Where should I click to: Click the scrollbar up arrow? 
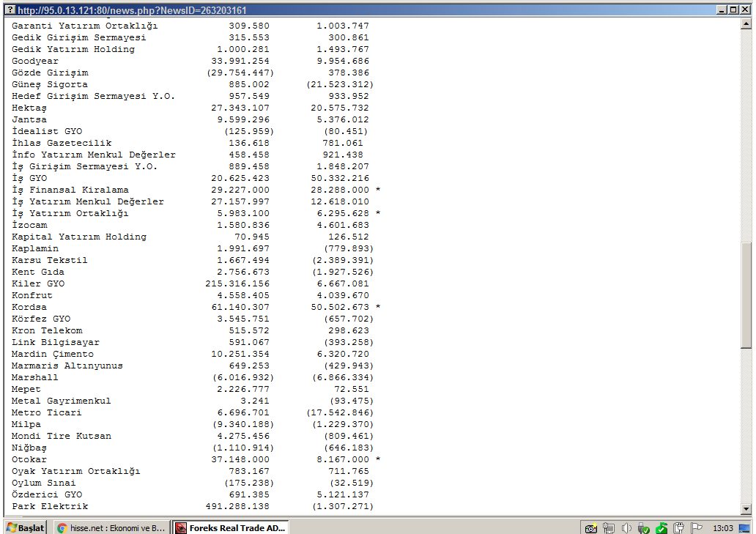(746, 23)
